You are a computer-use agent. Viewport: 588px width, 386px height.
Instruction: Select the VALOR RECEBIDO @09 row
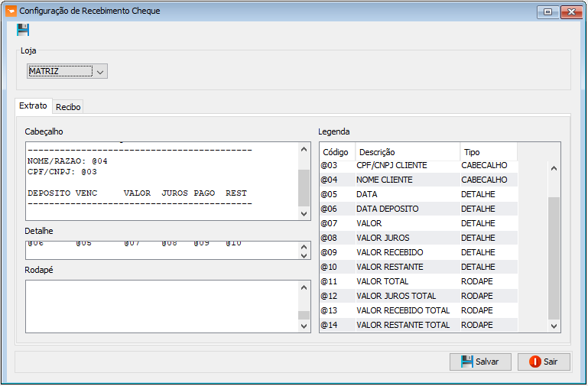418,252
